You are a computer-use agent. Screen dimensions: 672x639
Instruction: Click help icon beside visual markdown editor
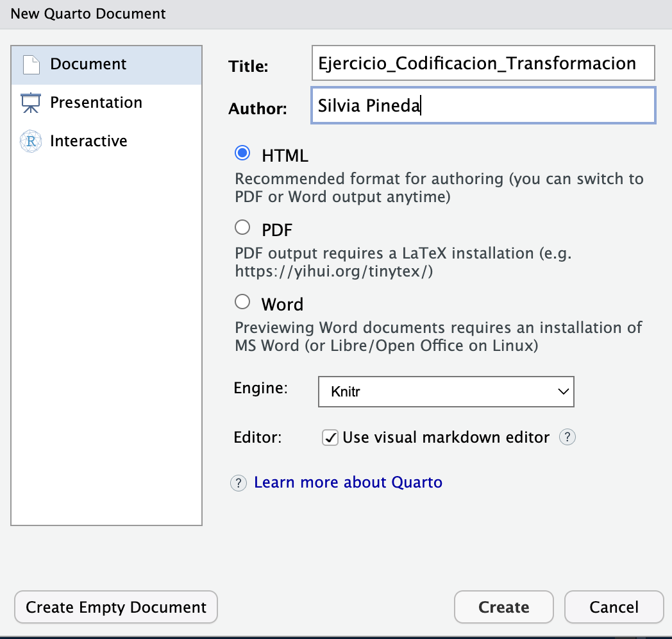(x=567, y=438)
